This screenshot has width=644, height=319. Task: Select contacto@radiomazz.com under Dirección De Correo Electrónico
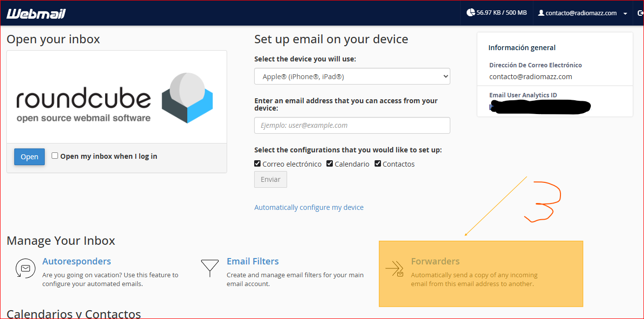pos(531,77)
